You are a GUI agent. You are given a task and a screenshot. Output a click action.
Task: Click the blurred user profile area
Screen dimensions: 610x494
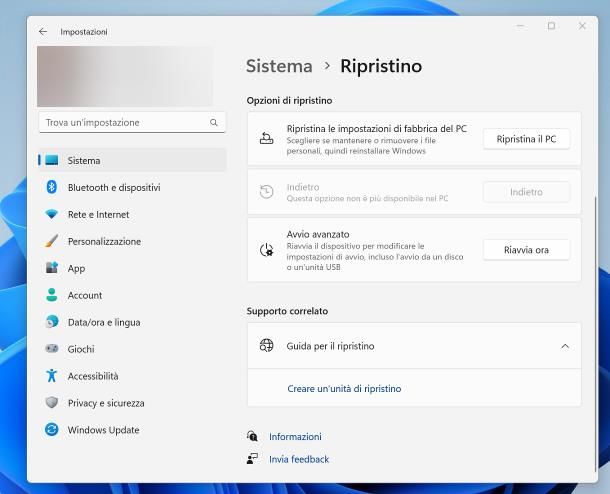coord(125,76)
